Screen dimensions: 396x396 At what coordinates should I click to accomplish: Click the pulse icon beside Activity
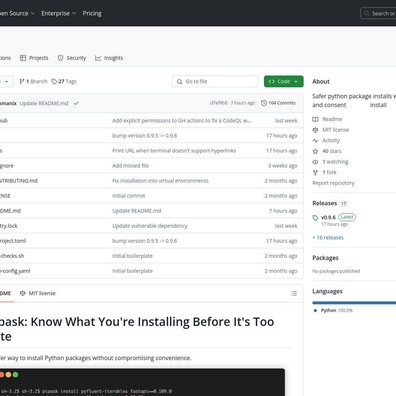(315, 141)
